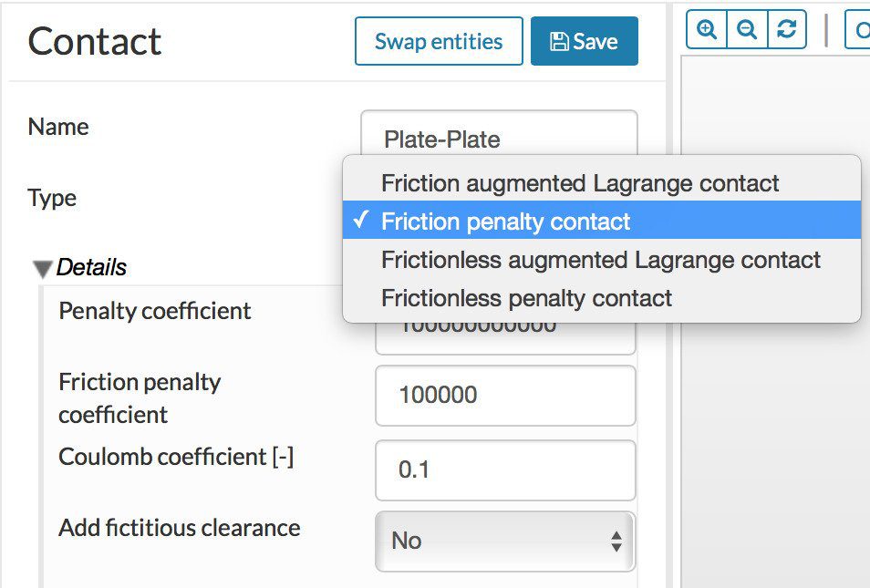
Task: Click the up-down arrows on the No selector
Action: click(616, 542)
